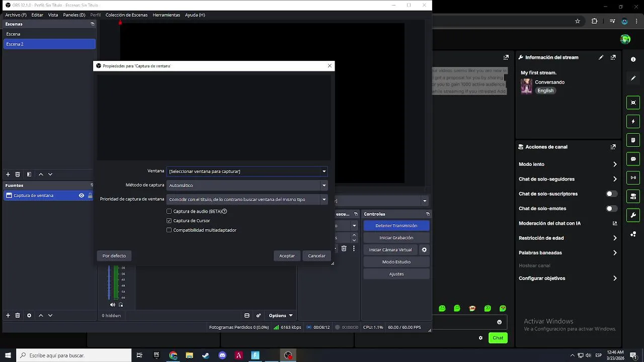Open emoji picker in chat input

coord(500,322)
